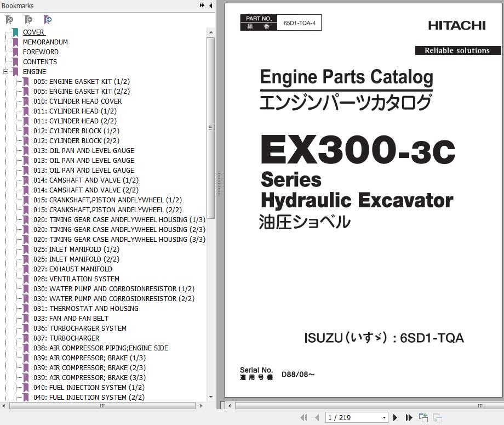Click the MEMORANDUM bookmark ribbon icon
The height and width of the screenshot is (425, 504).
pos(15,42)
